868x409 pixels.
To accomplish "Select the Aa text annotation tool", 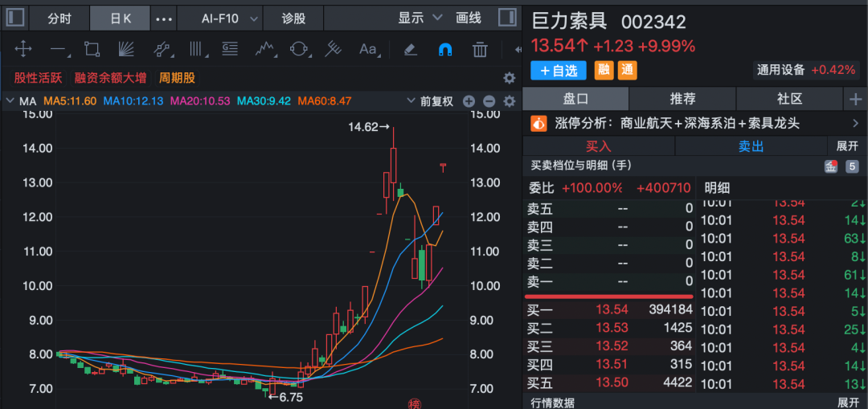I will (x=368, y=50).
